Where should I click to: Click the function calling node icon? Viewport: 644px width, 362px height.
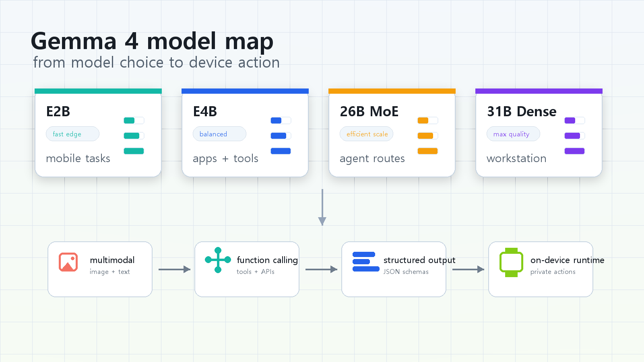pos(218,260)
